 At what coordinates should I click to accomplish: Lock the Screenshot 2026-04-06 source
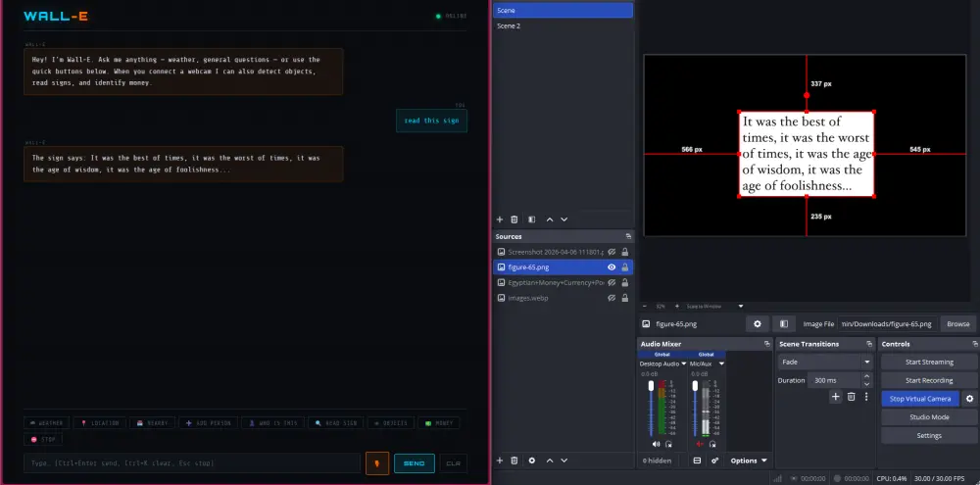tap(625, 252)
